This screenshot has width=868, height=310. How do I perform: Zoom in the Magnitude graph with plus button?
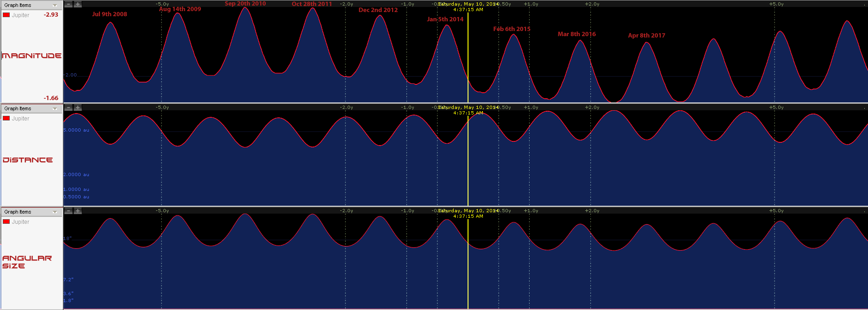(78, 4)
